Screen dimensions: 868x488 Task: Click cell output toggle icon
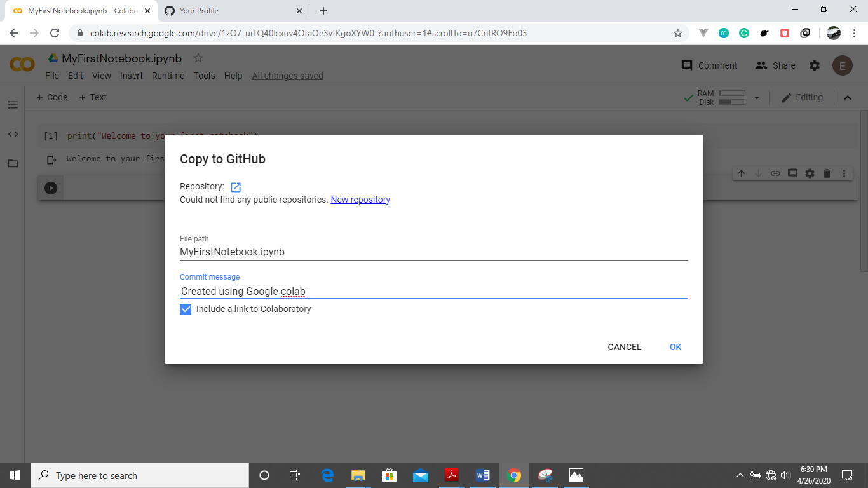point(51,159)
